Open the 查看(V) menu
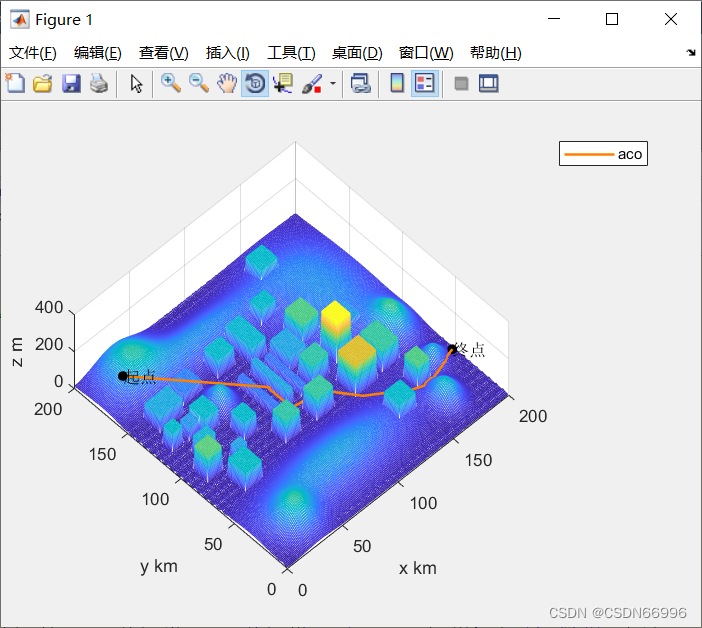The image size is (702, 628). coord(163,53)
